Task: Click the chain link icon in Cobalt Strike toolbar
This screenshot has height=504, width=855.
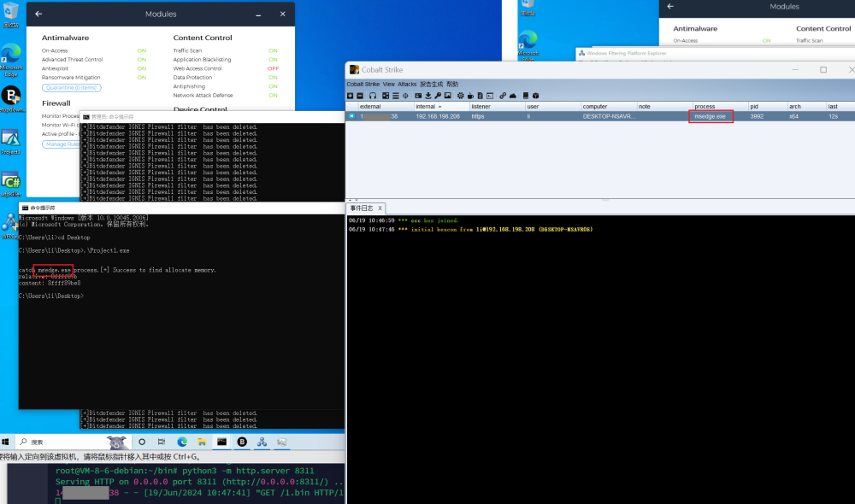Action: 503,96
